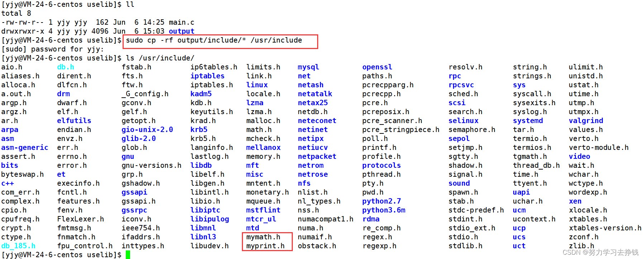The height and width of the screenshot is (259, 644).
Task: Select 'pthread.h' in the listing
Action: (x=381, y=175)
